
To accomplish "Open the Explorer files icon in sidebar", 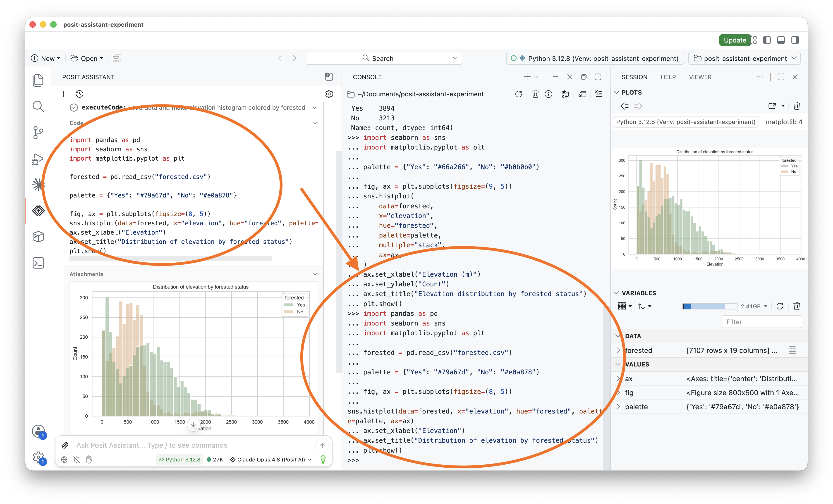I will click(38, 80).
